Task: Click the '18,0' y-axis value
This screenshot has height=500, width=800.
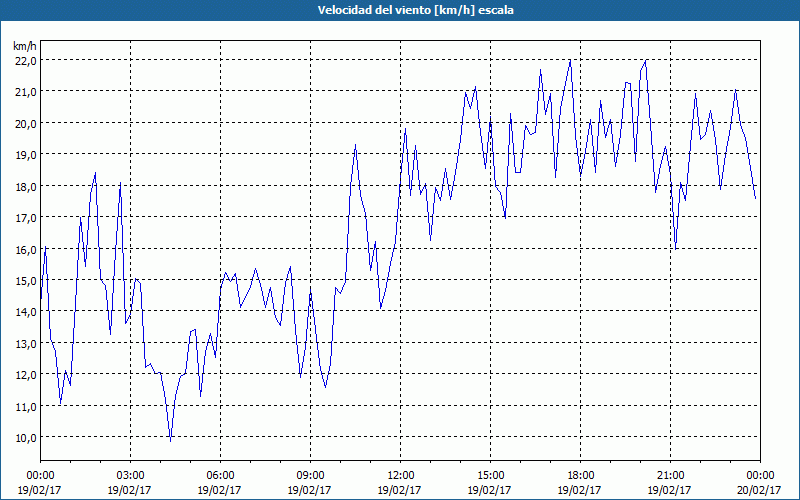Action: (25, 186)
